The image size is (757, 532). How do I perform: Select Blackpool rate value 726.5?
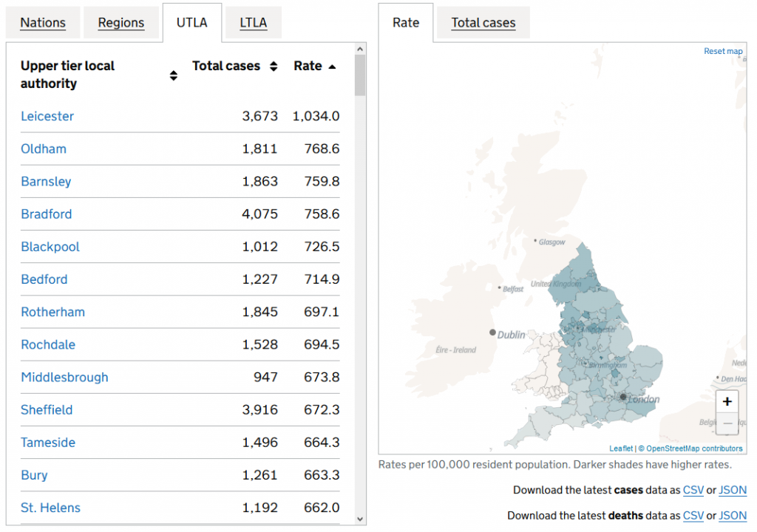pyautogui.click(x=322, y=247)
